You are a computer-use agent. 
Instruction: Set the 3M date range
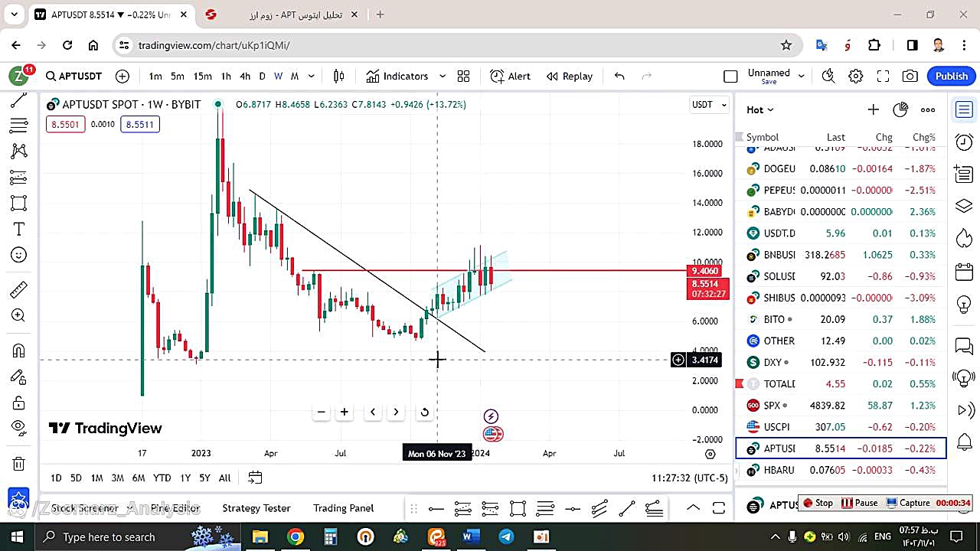(117, 478)
